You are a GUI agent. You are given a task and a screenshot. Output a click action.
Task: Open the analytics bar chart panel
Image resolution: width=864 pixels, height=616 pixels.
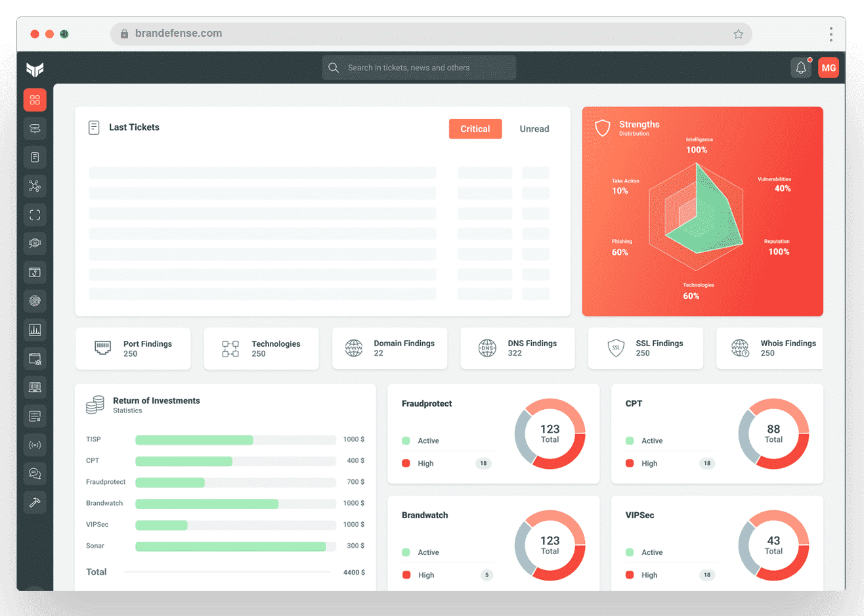coord(34,330)
